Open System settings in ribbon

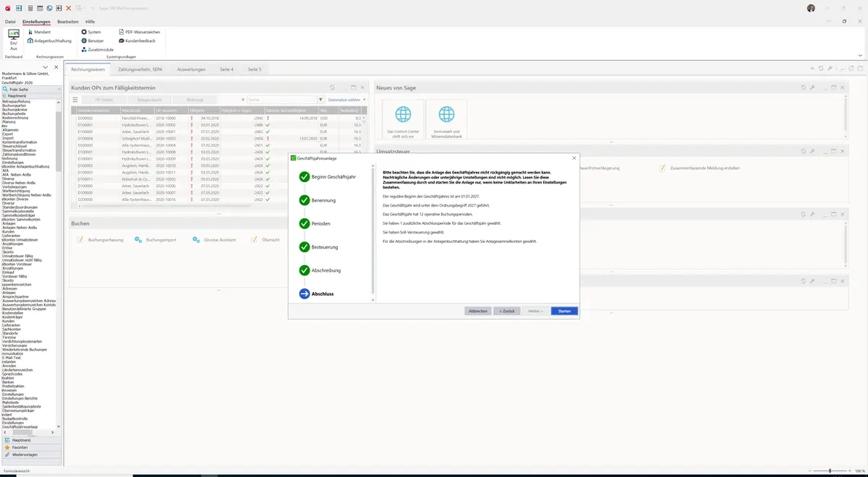(91, 33)
